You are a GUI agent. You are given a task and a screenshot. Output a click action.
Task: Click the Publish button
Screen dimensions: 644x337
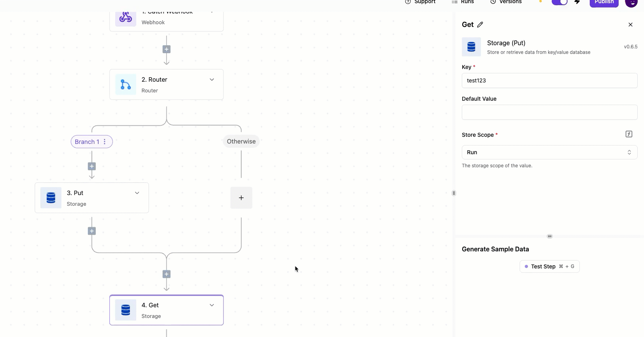(604, 2)
